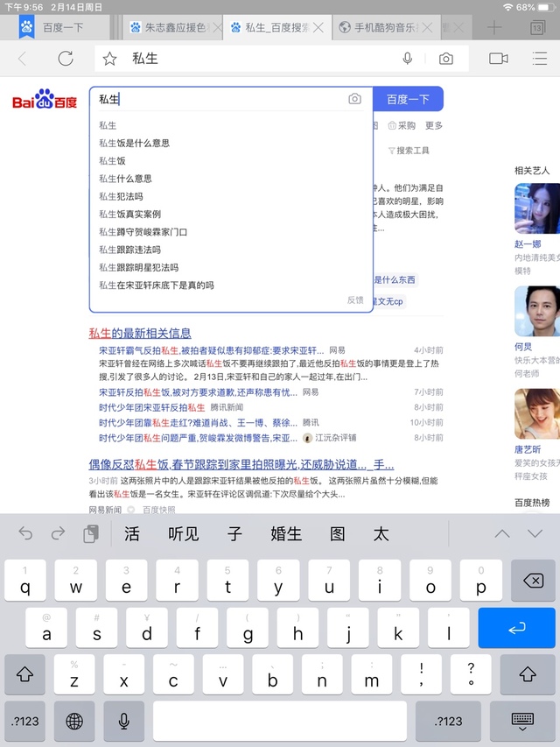560x747 pixels.
Task: Open the Baidu logo homepage
Action: (45, 99)
